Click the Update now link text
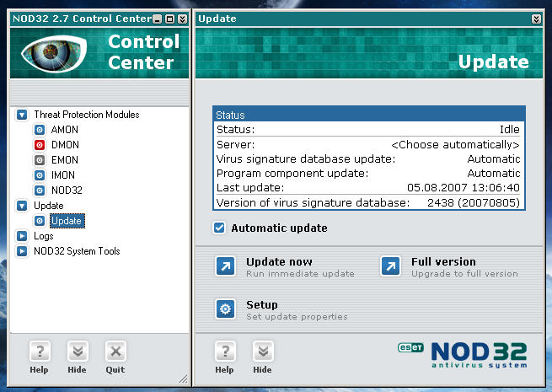The width and height of the screenshot is (552, 392). click(x=279, y=261)
